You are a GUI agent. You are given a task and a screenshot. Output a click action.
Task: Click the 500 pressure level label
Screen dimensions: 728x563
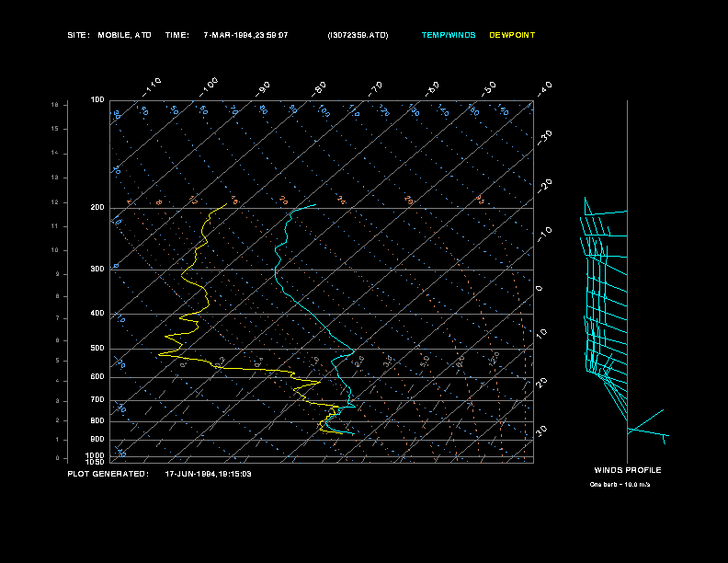pos(97,349)
